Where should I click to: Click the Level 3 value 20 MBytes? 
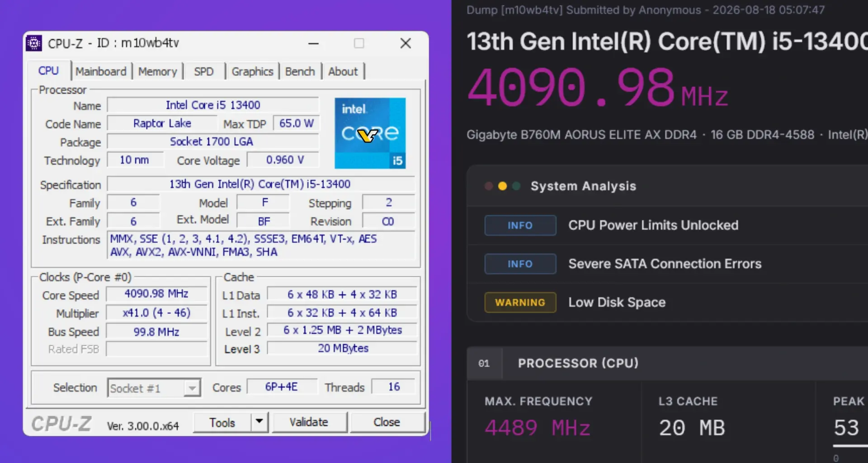click(342, 348)
